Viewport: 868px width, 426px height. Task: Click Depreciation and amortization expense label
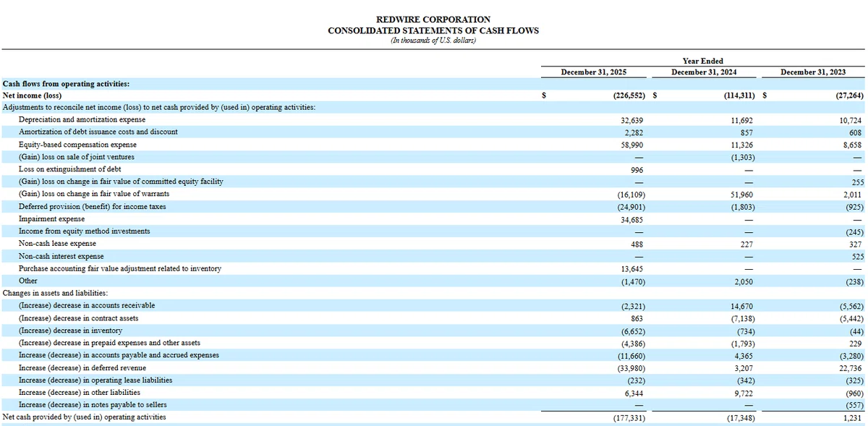tap(82, 119)
